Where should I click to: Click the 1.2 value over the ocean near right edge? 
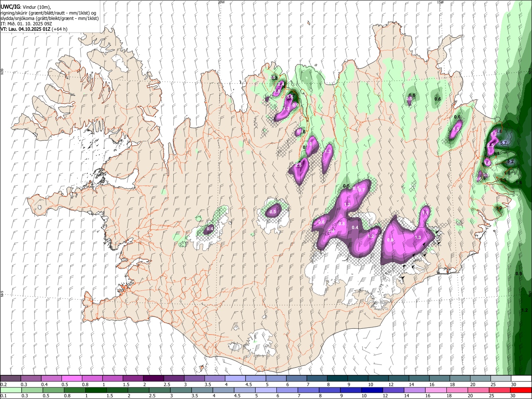pos(524,310)
